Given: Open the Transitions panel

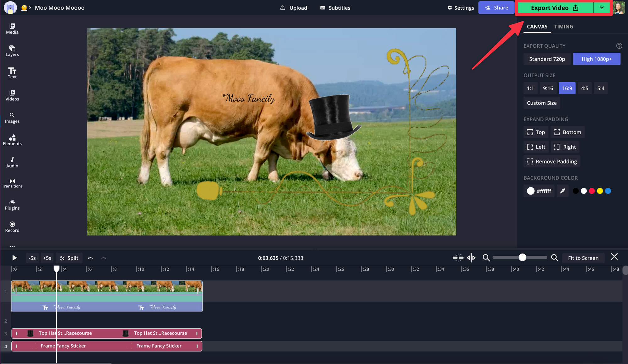Looking at the screenshot, I should tap(12, 183).
